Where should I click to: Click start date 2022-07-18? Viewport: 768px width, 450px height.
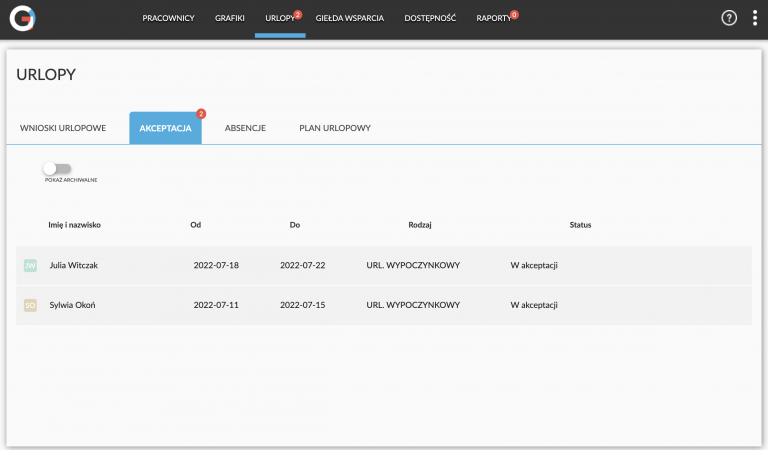216,265
